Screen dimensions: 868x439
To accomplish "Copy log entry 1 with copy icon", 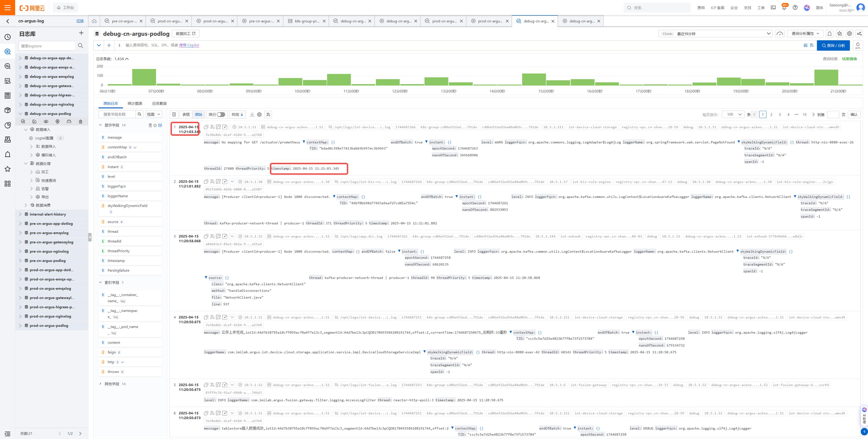I will [206, 127].
